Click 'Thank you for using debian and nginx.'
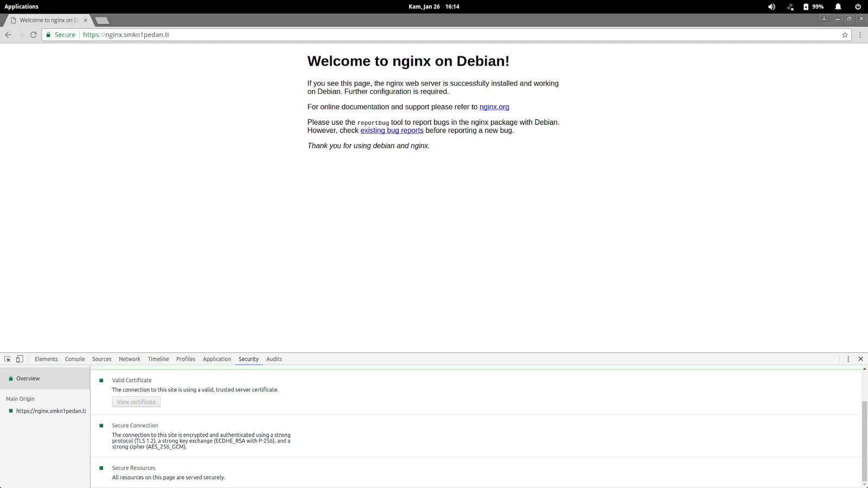 [x=368, y=146]
